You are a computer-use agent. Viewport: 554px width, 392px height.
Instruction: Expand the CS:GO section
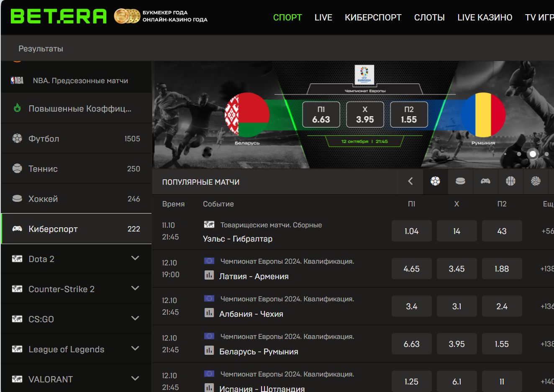[x=135, y=318]
